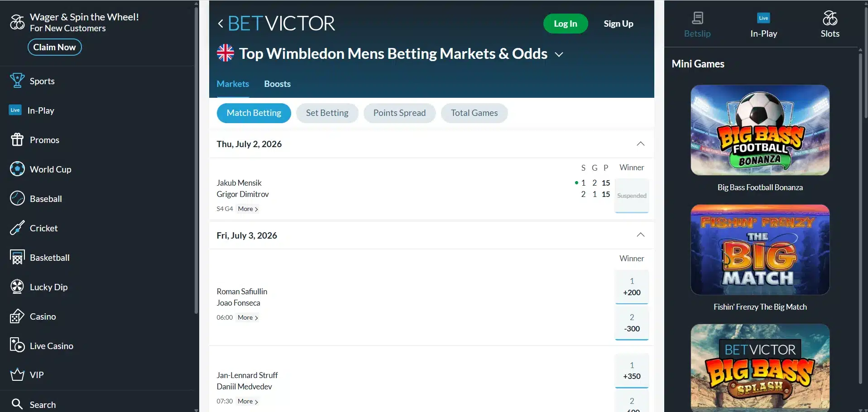Click the Joao Fonseca player name
The height and width of the screenshot is (412, 868).
238,303
